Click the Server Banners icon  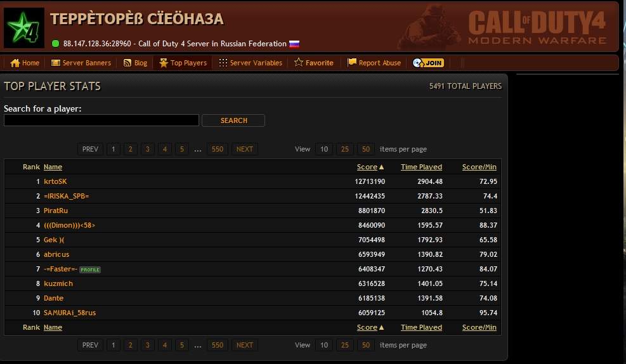pos(56,63)
